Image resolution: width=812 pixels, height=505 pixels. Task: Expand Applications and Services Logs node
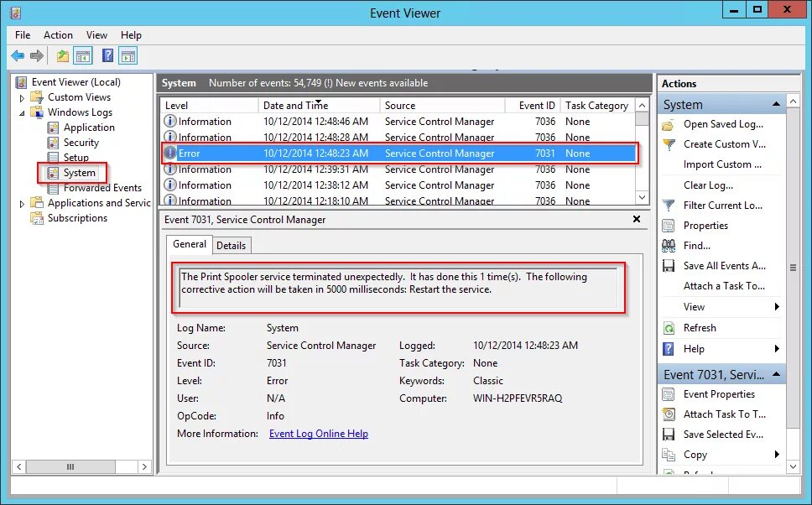click(x=22, y=204)
